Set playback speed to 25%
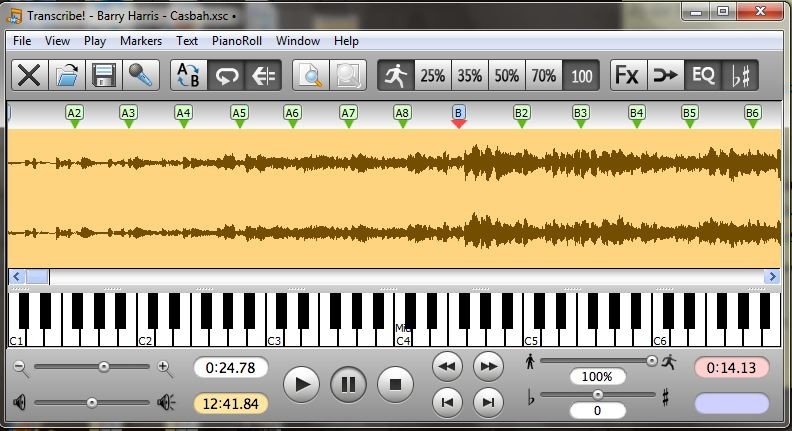Image resolution: width=792 pixels, height=431 pixels. [433, 76]
